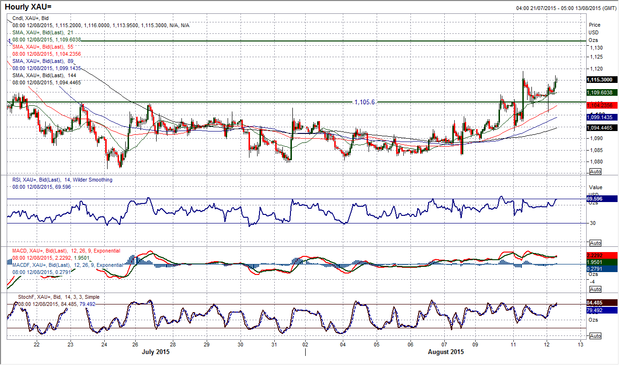Click the 1,105.6 horizontal level label

pyautogui.click(x=364, y=102)
